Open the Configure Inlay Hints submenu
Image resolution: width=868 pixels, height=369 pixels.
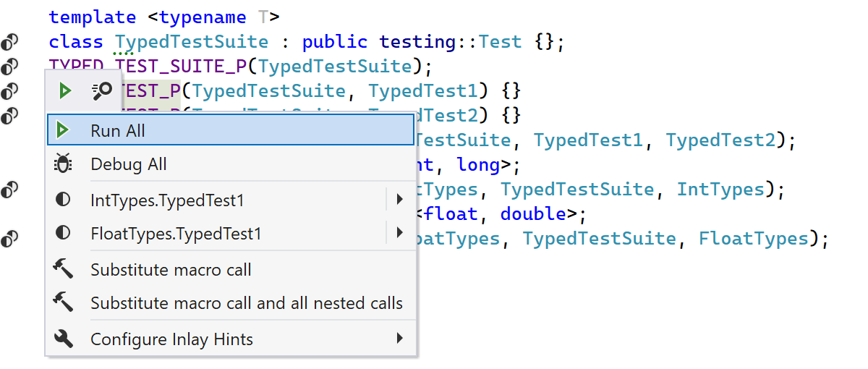tap(399, 339)
